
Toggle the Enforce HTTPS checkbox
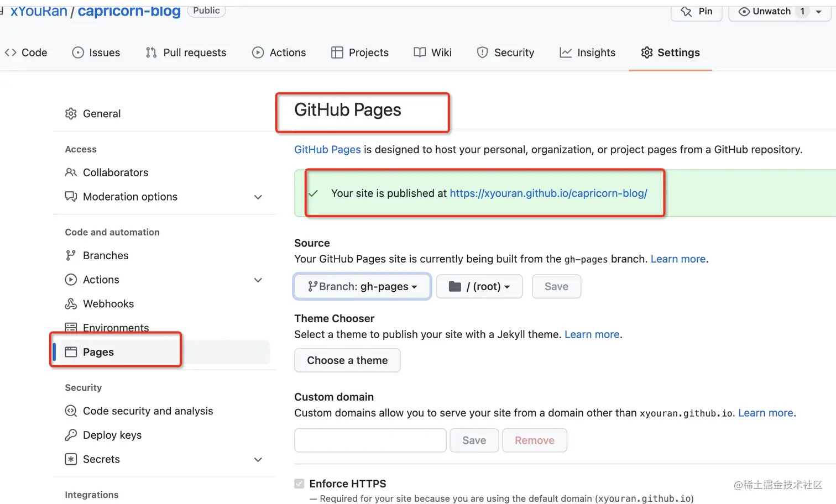(x=299, y=484)
